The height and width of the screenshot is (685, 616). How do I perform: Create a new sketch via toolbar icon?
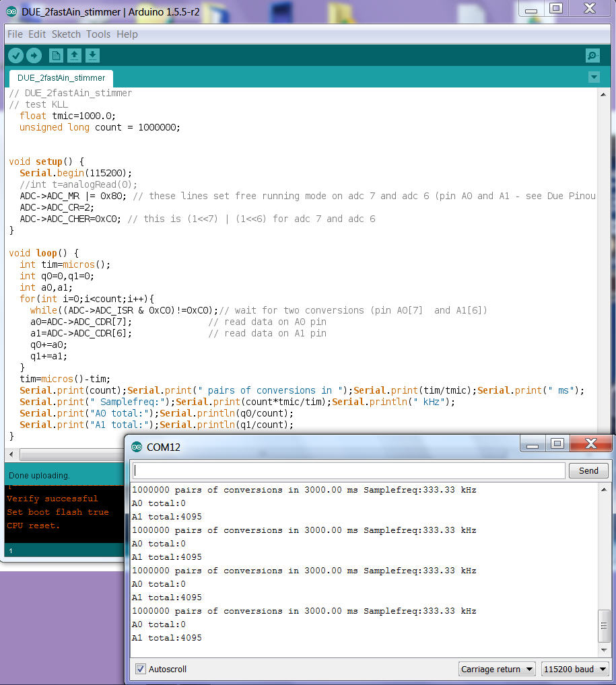[56, 55]
